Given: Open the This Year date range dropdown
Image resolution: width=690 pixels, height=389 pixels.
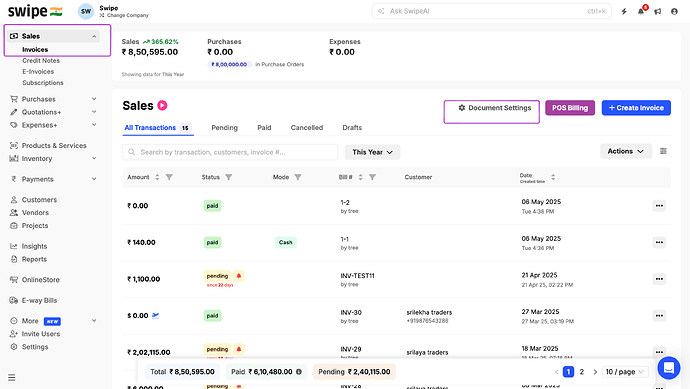Looking at the screenshot, I should pyautogui.click(x=372, y=152).
